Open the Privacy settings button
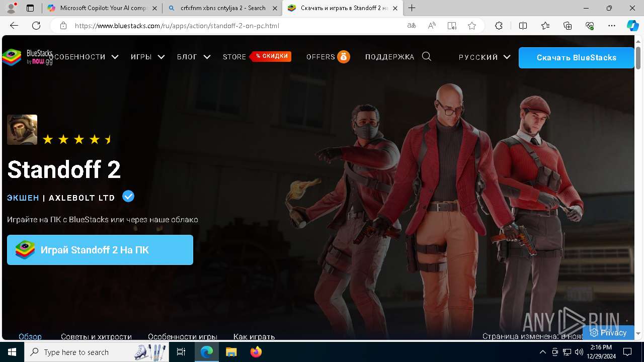Screen dimensions: 644x362 coord(608,332)
